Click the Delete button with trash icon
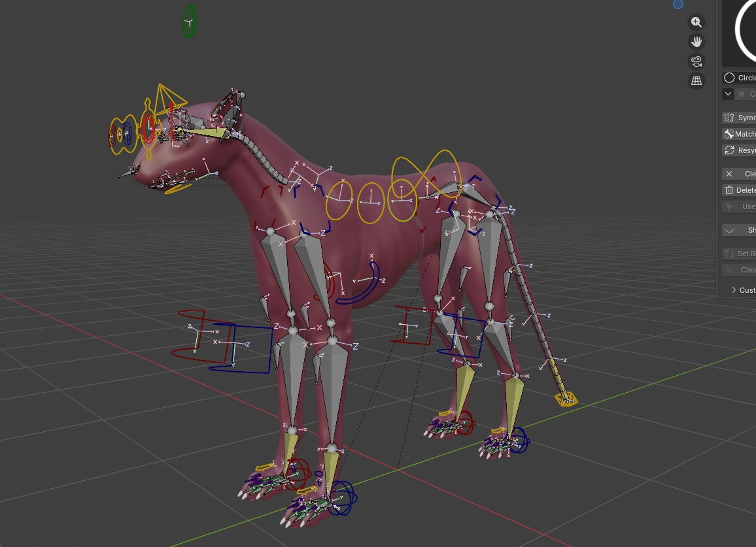 [x=739, y=190]
